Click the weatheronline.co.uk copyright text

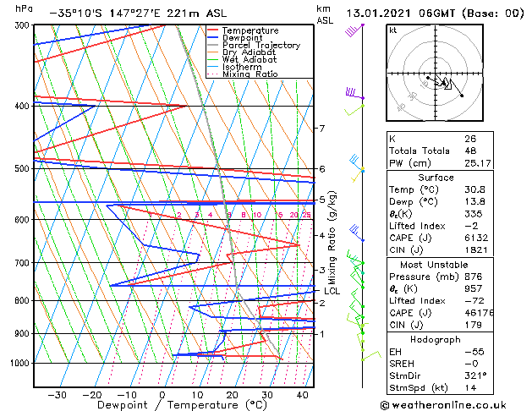(x=443, y=405)
